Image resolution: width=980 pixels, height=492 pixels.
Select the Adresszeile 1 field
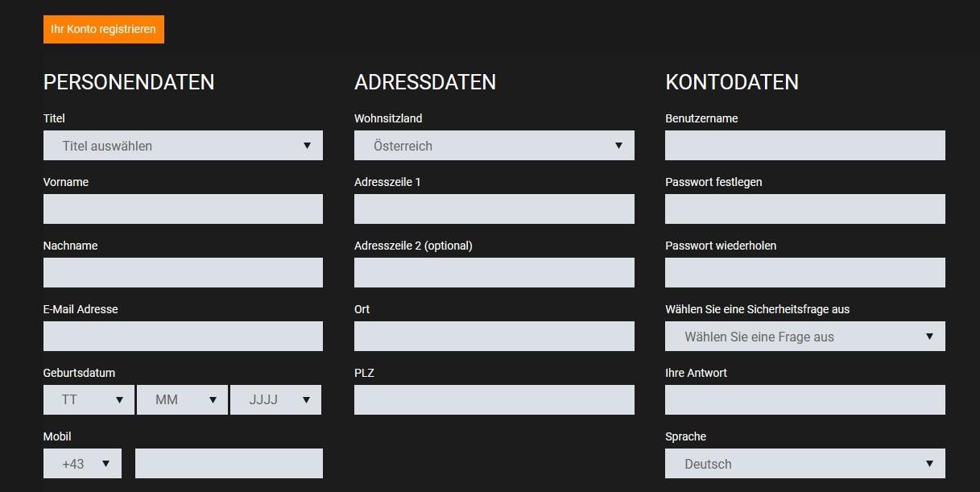tap(494, 209)
